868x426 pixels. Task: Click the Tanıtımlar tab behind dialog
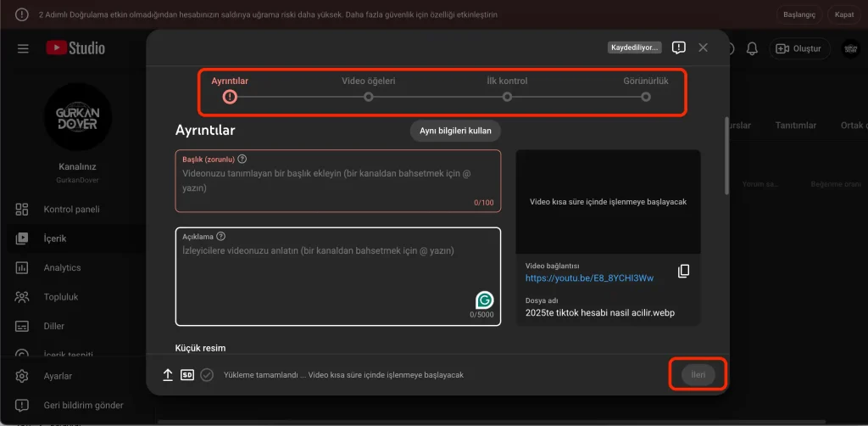[795, 126]
